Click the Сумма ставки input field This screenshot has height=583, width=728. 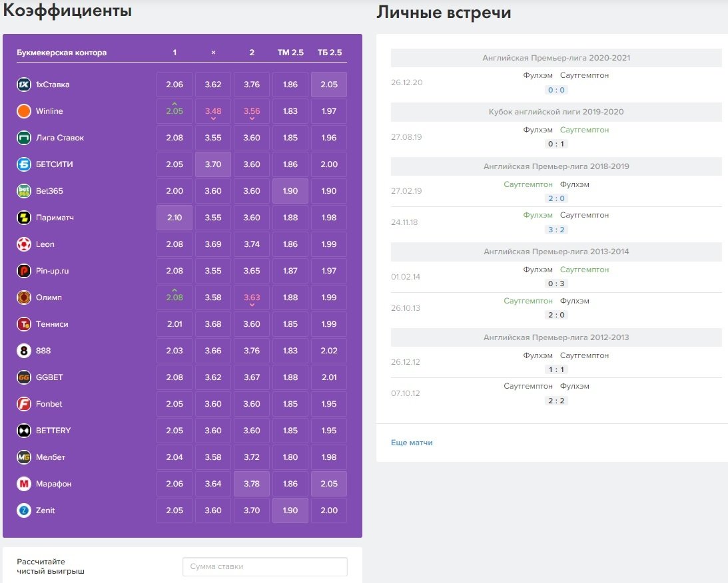click(264, 566)
